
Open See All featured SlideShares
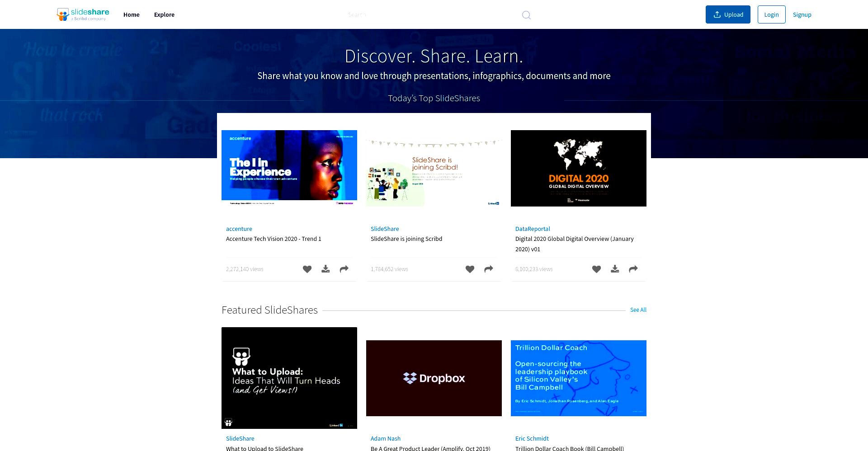(x=638, y=310)
